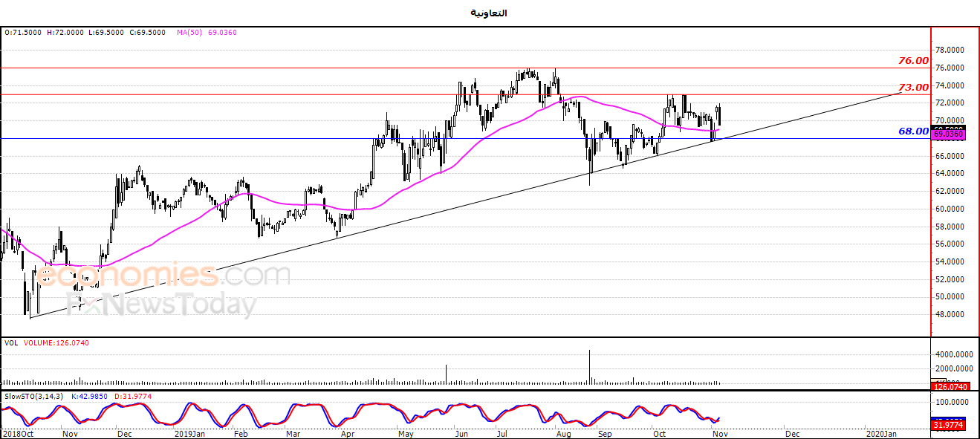980x439 pixels.
Task: Click the close price C:69.5000 readout
Action: [x=147, y=33]
